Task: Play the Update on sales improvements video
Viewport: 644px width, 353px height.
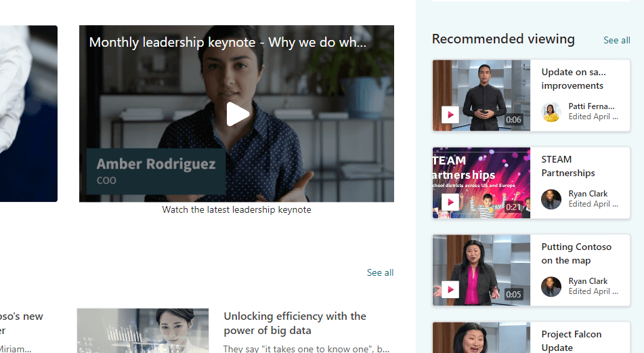Action: (x=450, y=115)
